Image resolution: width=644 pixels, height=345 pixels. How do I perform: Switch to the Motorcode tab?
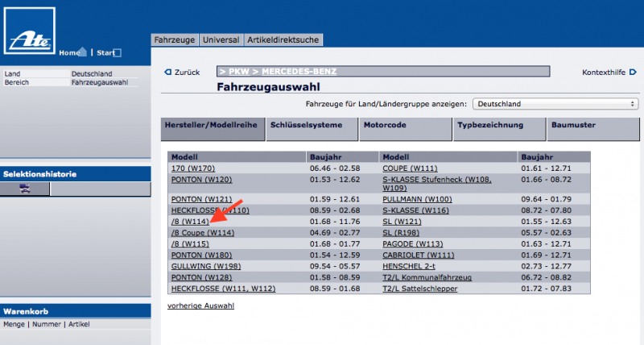coord(385,126)
